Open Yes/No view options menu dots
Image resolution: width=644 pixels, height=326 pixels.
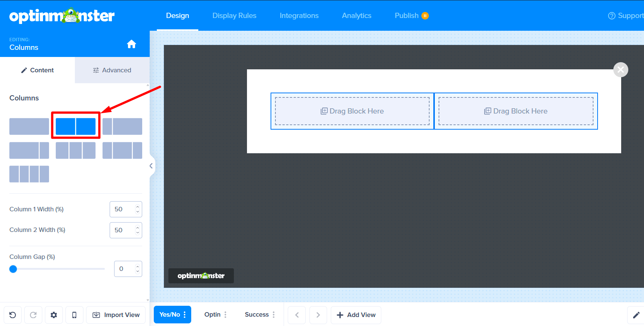[x=185, y=315]
